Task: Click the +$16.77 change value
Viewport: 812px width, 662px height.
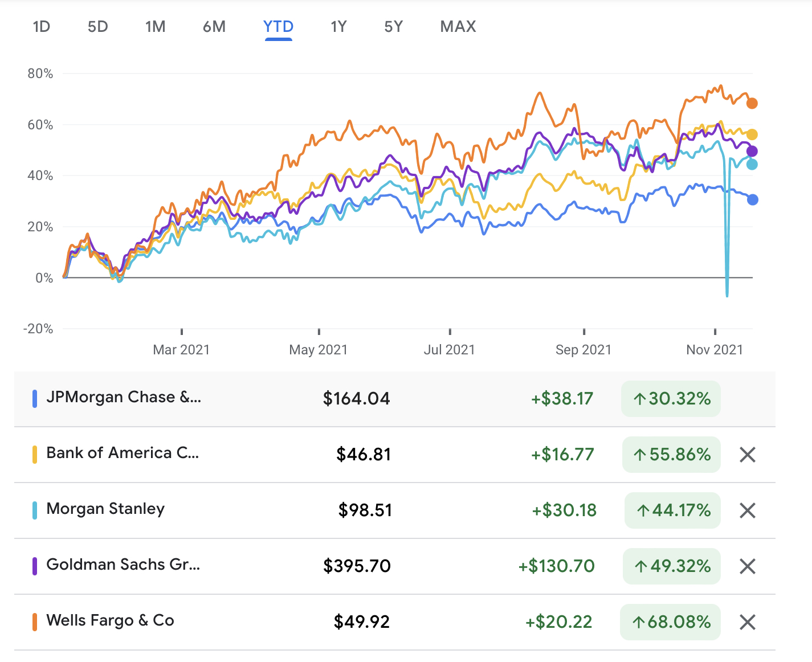Action: point(562,455)
